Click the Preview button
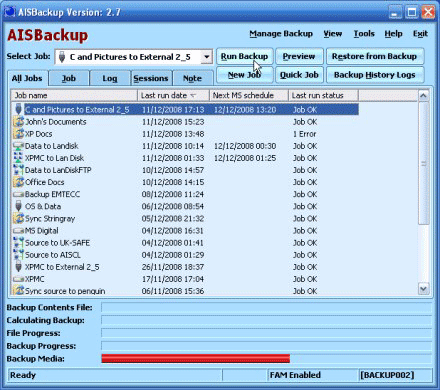The width and height of the screenshot is (440, 390). 299,56
